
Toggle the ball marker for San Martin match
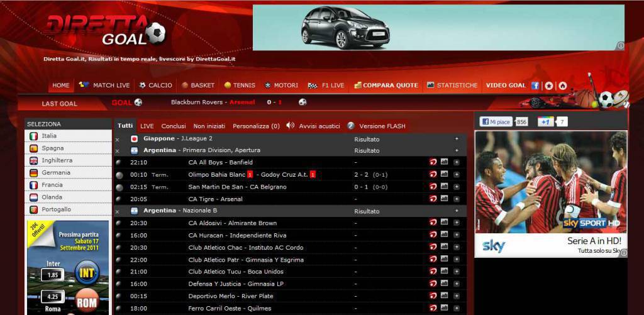[x=119, y=187]
